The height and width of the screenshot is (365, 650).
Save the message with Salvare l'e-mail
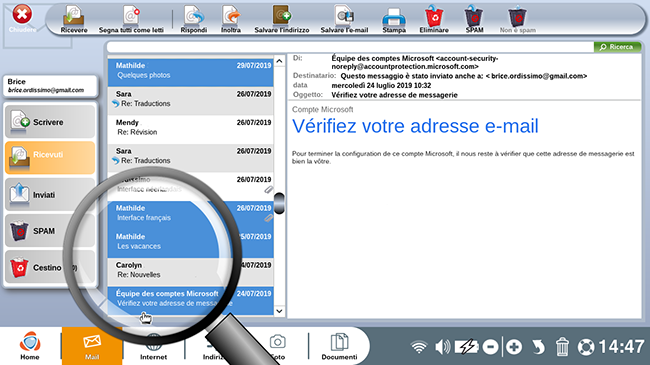[x=344, y=19]
